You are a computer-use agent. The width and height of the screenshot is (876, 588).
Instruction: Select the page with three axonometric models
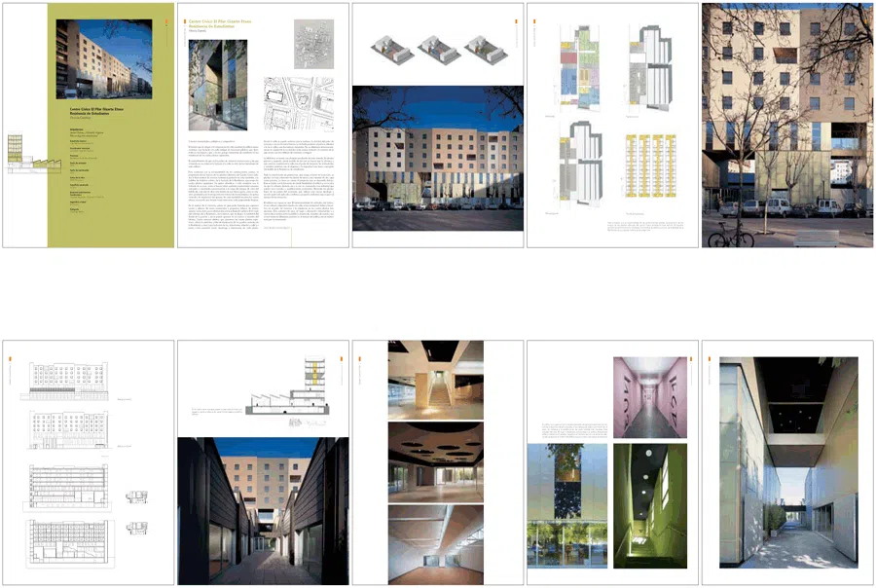click(x=438, y=126)
